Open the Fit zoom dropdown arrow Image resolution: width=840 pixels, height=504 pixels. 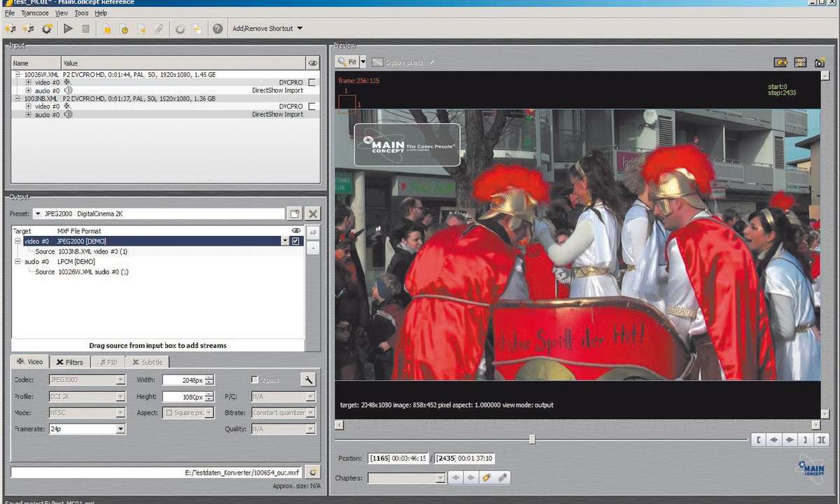click(x=363, y=62)
